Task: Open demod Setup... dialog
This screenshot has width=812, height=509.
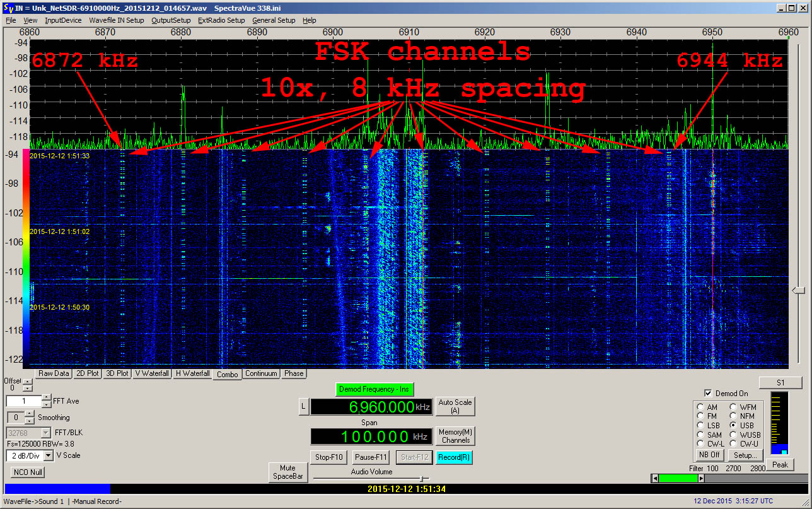Action: coord(745,455)
